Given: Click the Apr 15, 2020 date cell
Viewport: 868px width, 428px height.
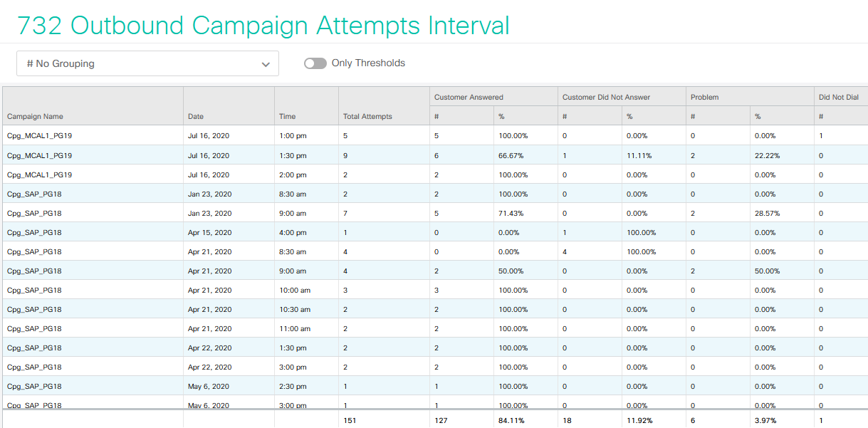Looking at the screenshot, I should click(210, 232).
